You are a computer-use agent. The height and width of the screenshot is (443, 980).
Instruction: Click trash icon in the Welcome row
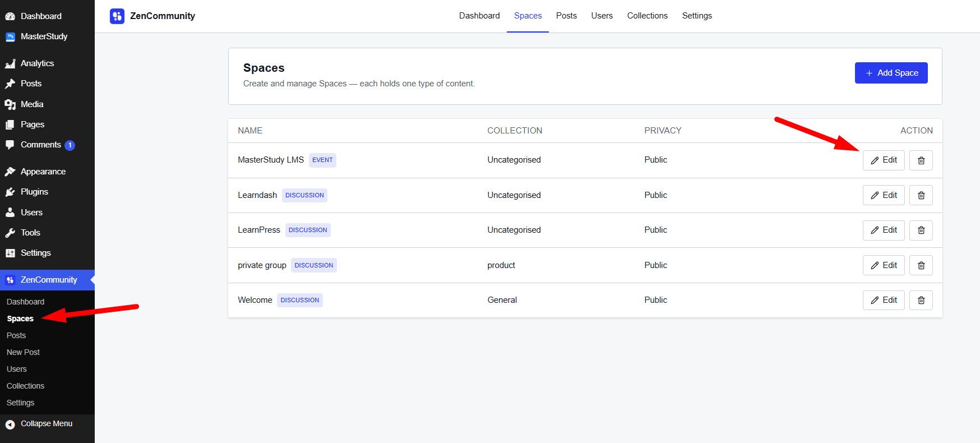[x=921, y=300]
